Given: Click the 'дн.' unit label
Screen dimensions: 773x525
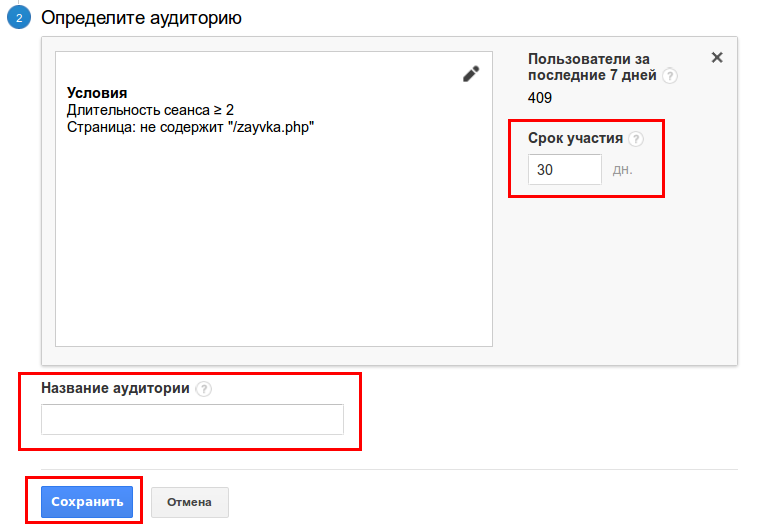Looking at the screenshot, I should [x=622, y=170].
